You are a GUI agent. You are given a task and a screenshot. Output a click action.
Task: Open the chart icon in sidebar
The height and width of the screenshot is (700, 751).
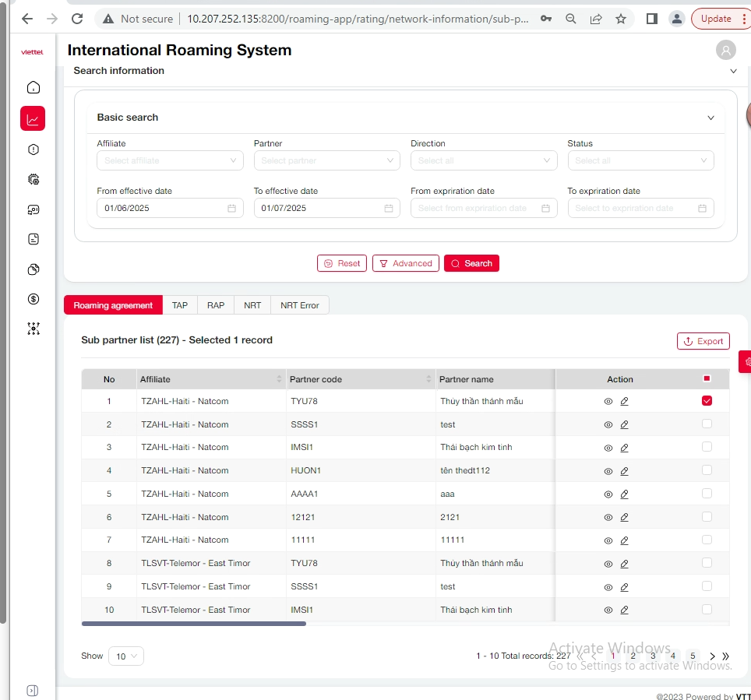33,119
